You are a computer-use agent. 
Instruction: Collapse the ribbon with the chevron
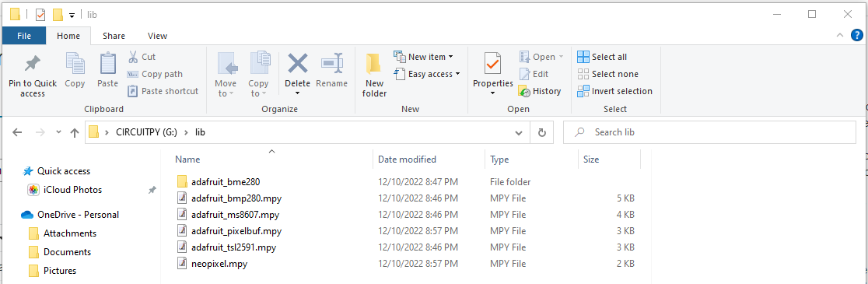click(x=840, y=36)
